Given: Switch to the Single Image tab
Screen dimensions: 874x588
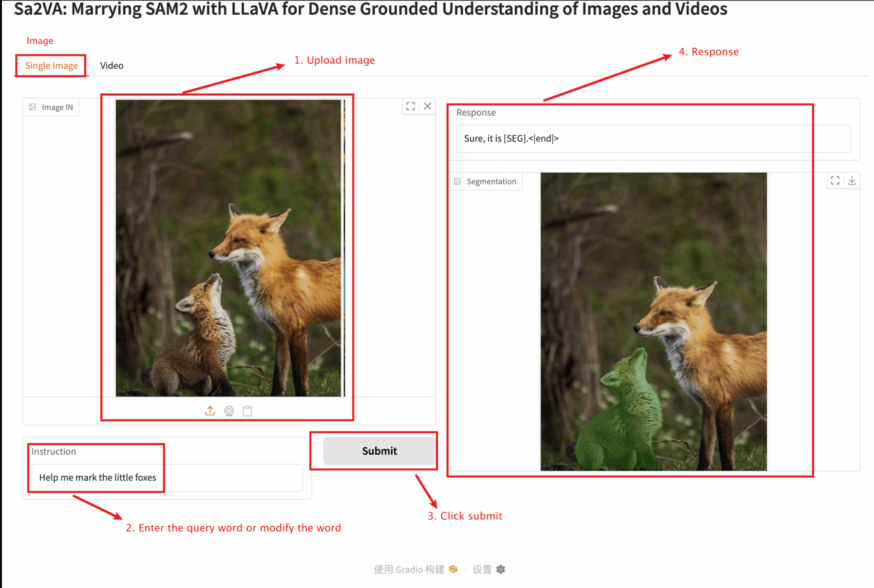Looking at the screenshot, I should [51, 66].
